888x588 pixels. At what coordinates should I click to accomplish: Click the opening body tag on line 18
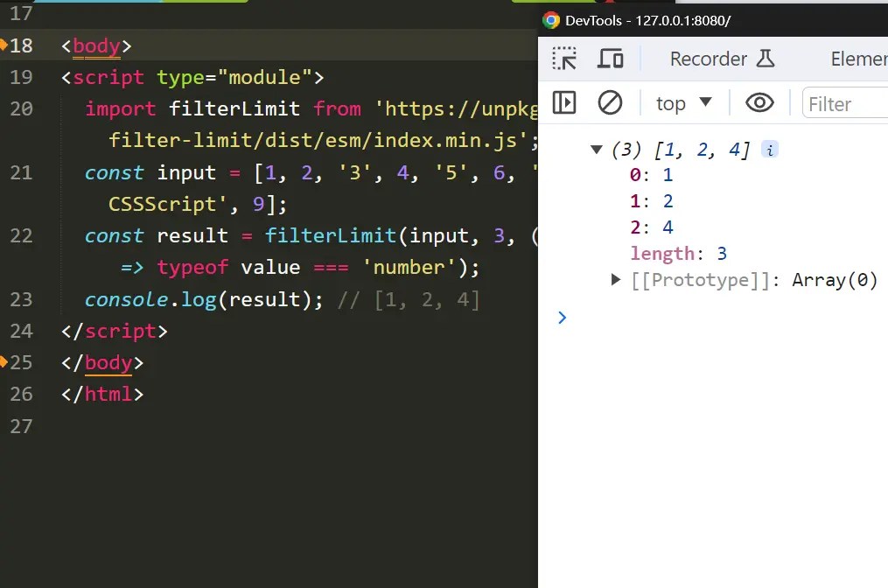pyautogui.click(x=96, y=45)
